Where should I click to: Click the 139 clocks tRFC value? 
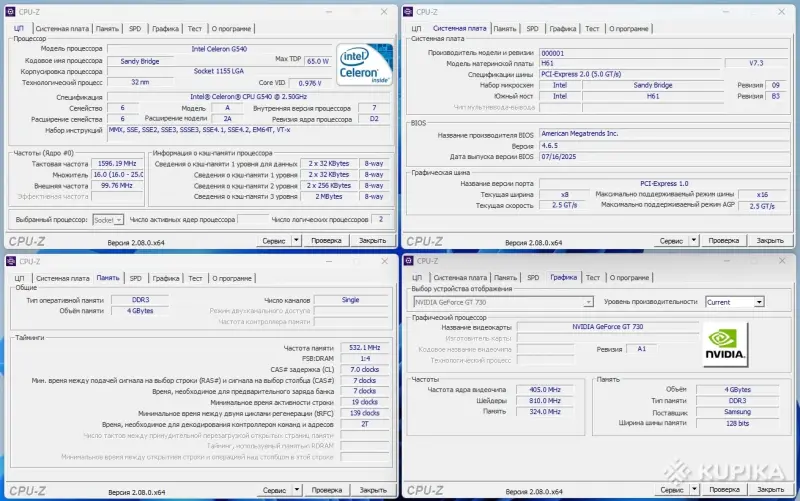tap(364, 413)
